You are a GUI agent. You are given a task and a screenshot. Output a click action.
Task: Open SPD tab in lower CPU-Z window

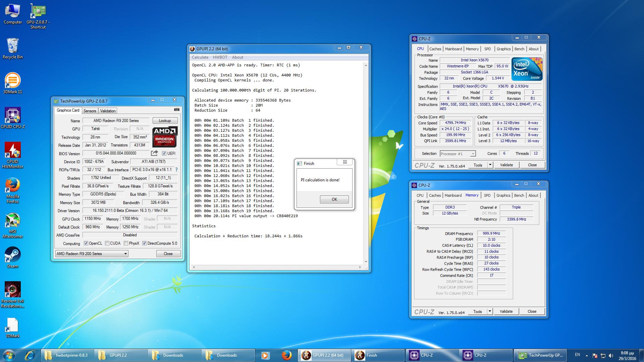(487, 195)
